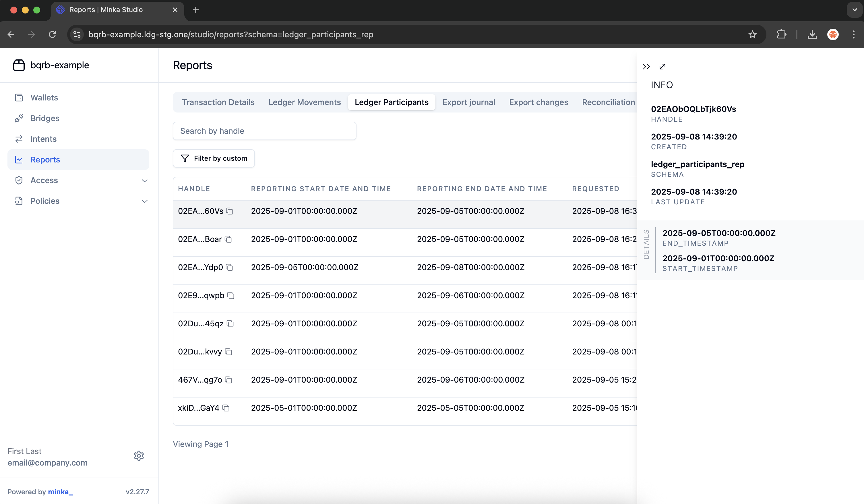
Task: Open the Export journal tab
Action: coord(468,102)
